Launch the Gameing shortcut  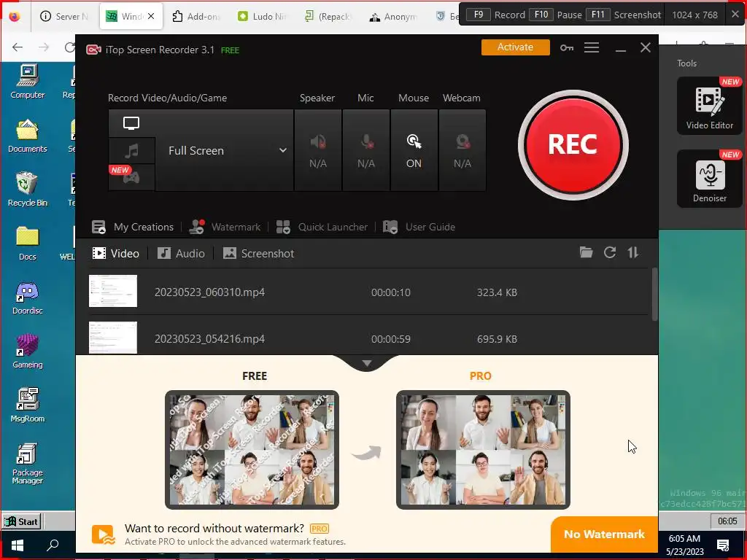[x=28, y=351]
